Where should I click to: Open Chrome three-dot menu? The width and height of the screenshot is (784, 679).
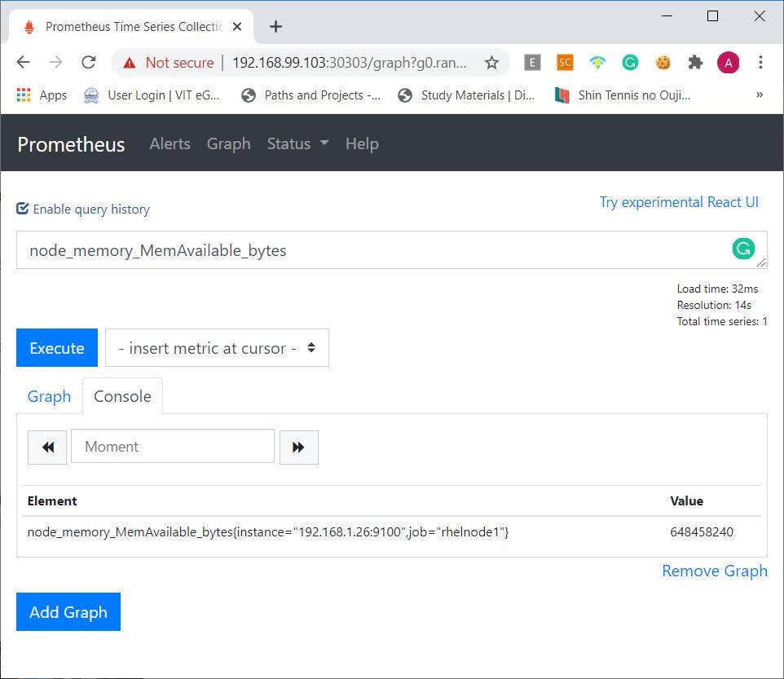[x=760, y=63]
